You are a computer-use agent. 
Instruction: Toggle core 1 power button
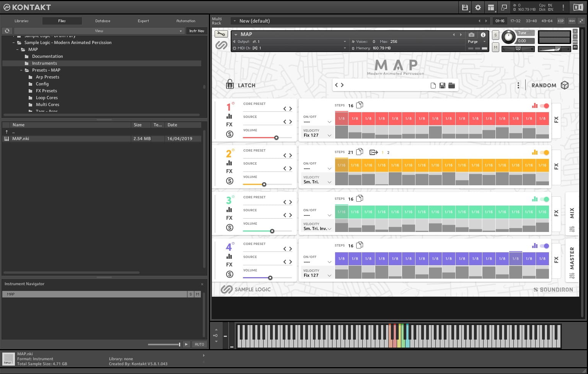(x=233, y=103)
